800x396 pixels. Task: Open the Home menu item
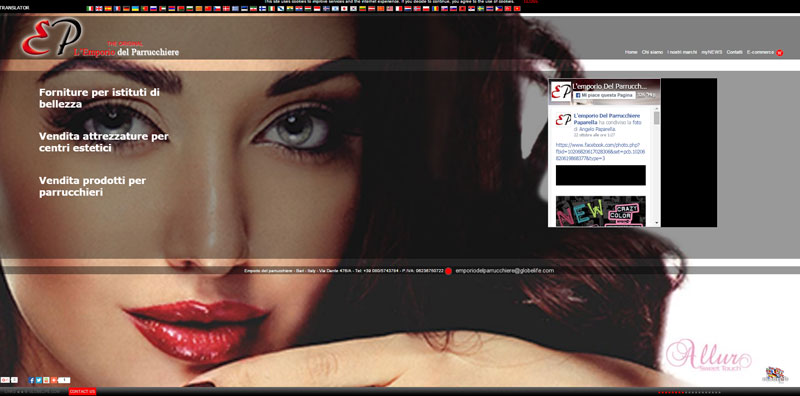click(x=631, y=53)
